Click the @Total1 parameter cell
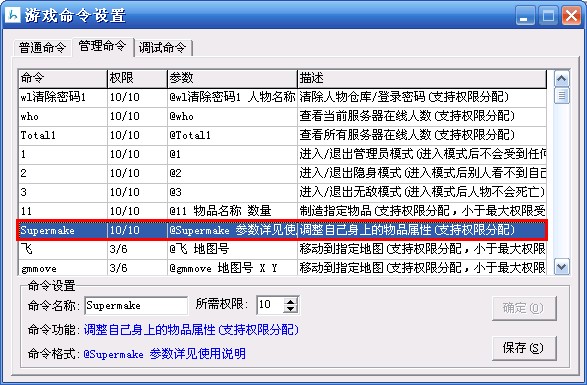This screenshot has width=587, height=385. tap(232, 136)
